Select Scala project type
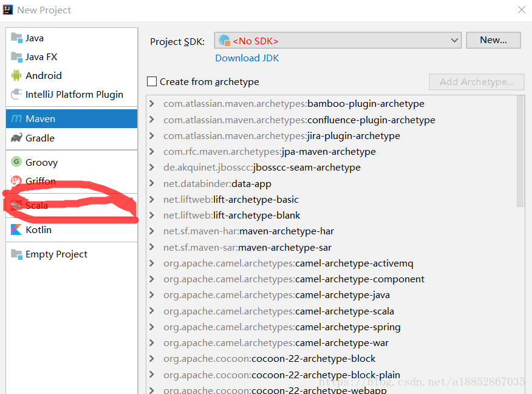 click(x=72, y=205)
